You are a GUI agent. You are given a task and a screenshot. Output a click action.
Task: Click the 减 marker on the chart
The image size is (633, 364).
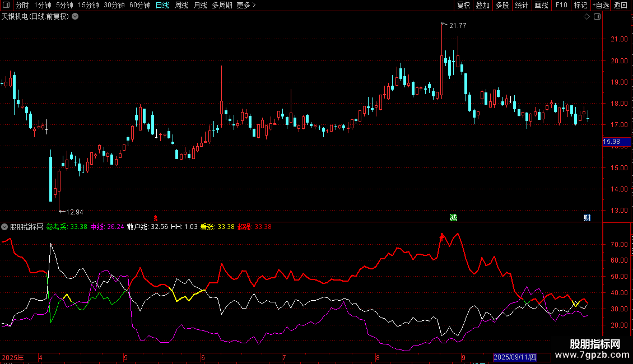[453, 217]
